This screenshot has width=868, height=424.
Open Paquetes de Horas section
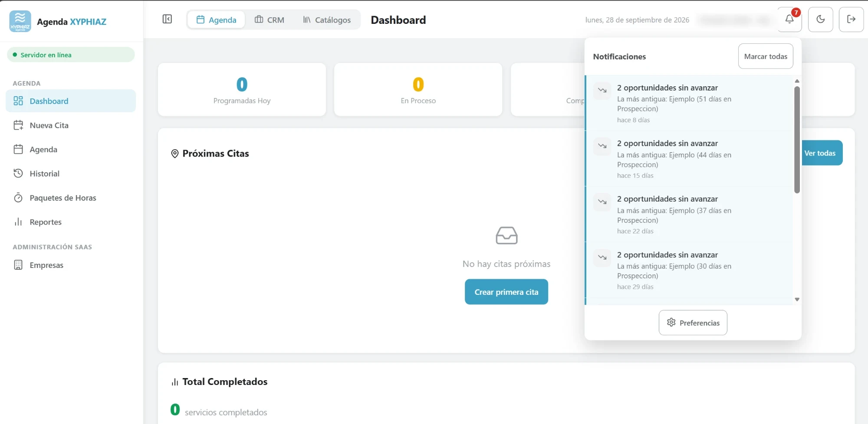tap(71, 198)
